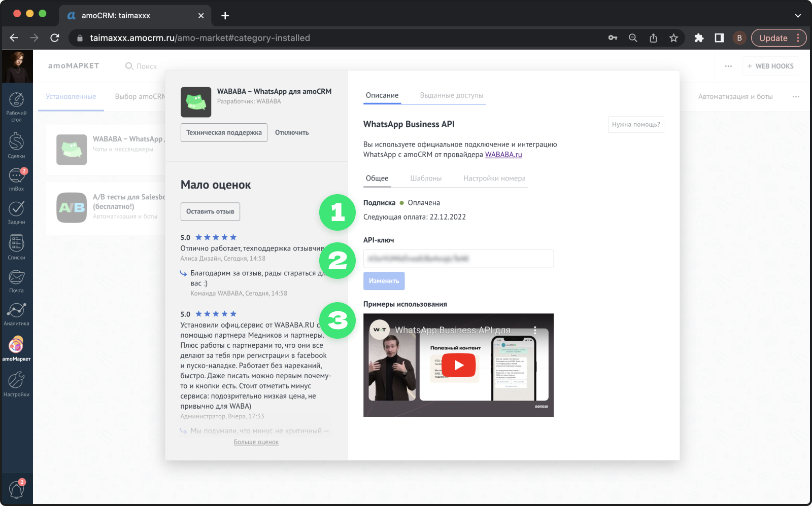The height and width of the screenshot is (506, 812).
Task: Open saved passwords key icon
Action: pyautogui.click(x=613, y=38)
